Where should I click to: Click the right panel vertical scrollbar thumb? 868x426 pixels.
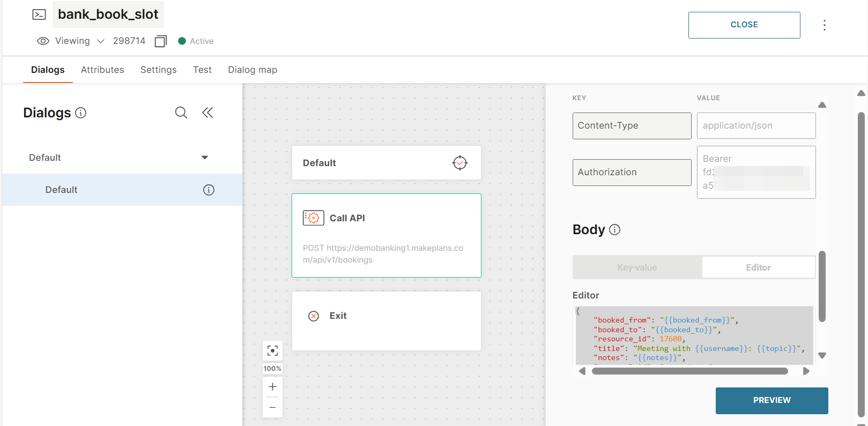tap(822, 287)
